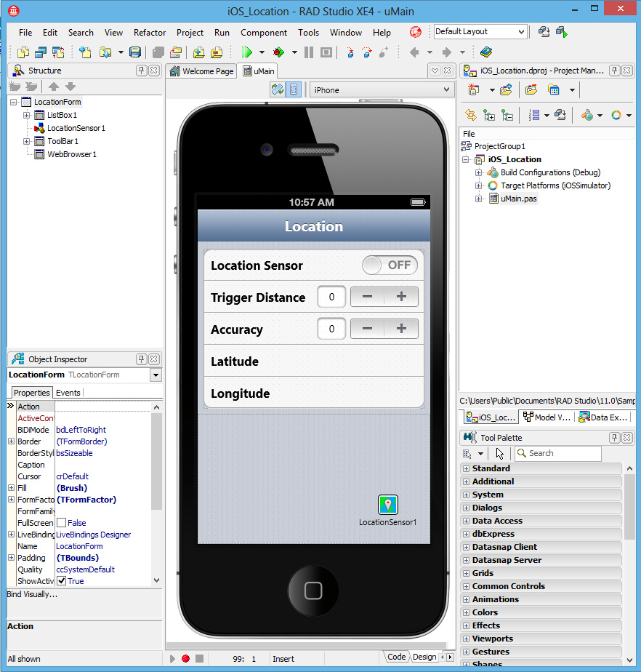
Task: Click the Trace Into debug icon
Action: (350, 52)
